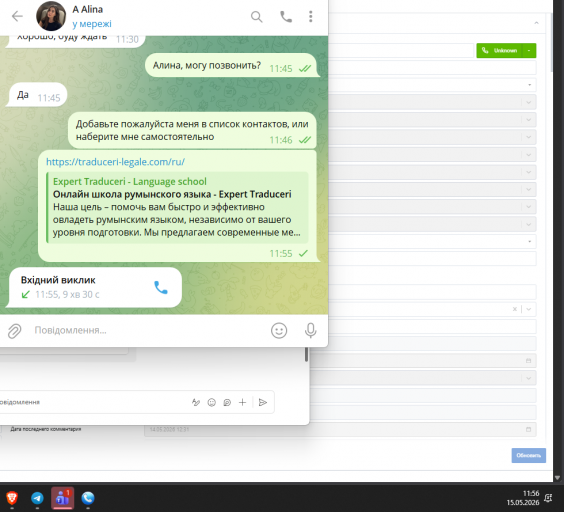Image resolution: width=564 pixels, height=512 pixels.
Task: Open quick replies icon in lower widget
Action: (x=227, y=402)
